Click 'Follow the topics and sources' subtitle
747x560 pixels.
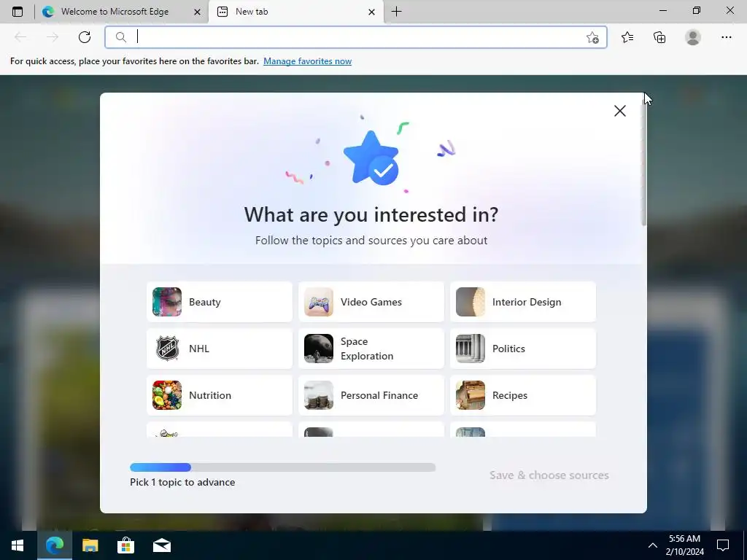click(371, 241)
